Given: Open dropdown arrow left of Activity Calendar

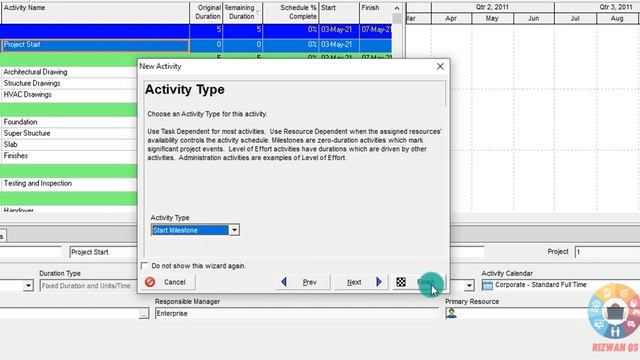Looking at the screenshot, I should click(x=469, y=285).
